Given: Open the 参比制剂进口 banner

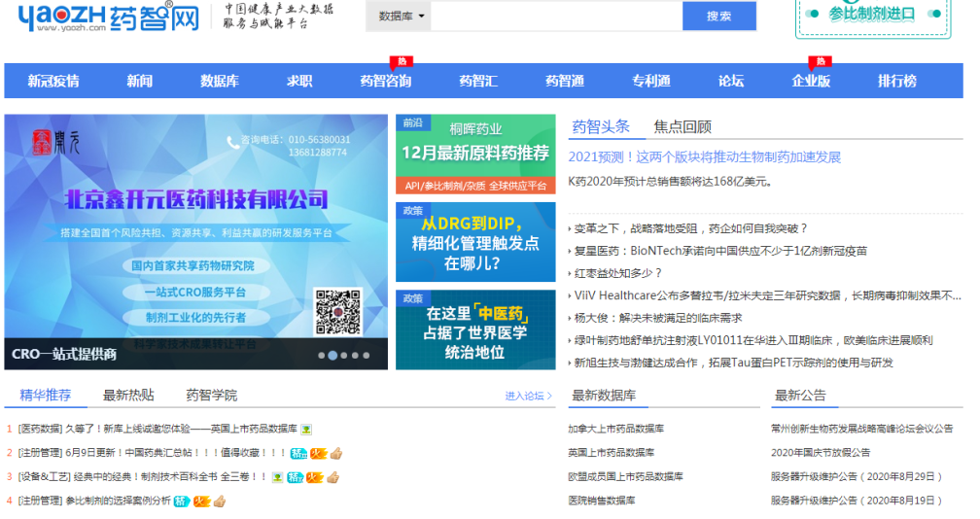Looking at the screenshot, I should [872, 17].
